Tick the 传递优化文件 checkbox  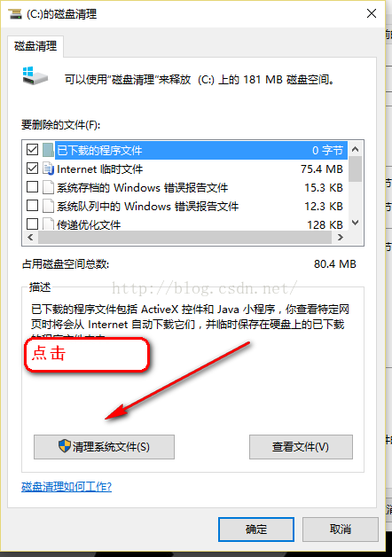(32, 224)
